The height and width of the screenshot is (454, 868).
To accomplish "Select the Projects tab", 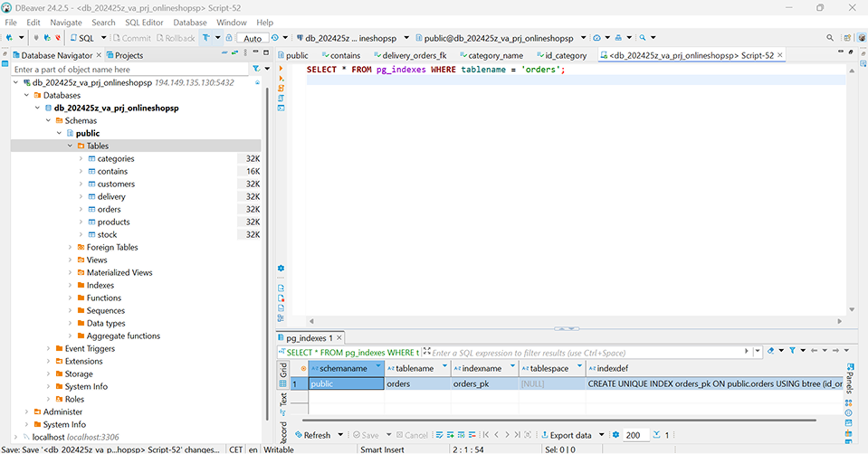I will (x=129, y=55).
